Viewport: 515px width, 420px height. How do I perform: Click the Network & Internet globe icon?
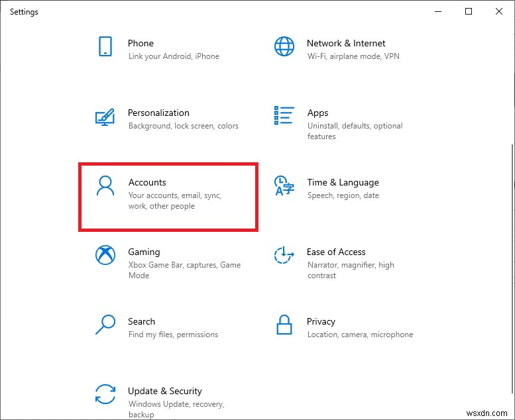click(284, 47)
